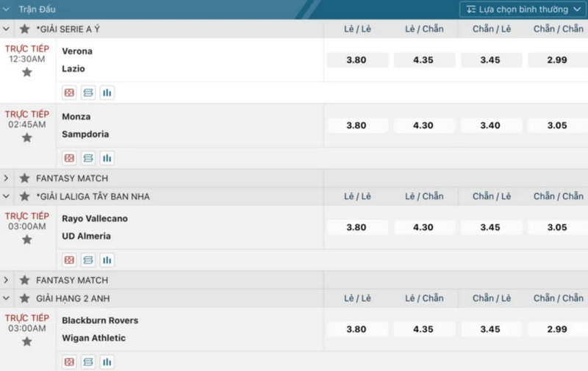Open live pitch icon for Rayo Vallecano match
Image resolution: width=588 pixels, height=371 pixels.
click(69, 260)
